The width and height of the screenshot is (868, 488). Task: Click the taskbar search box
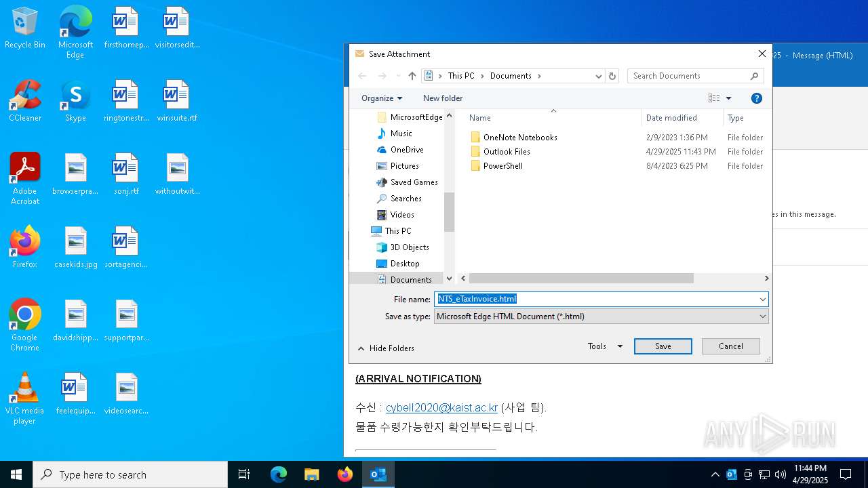pyautogui.click(x=130, y=474)
